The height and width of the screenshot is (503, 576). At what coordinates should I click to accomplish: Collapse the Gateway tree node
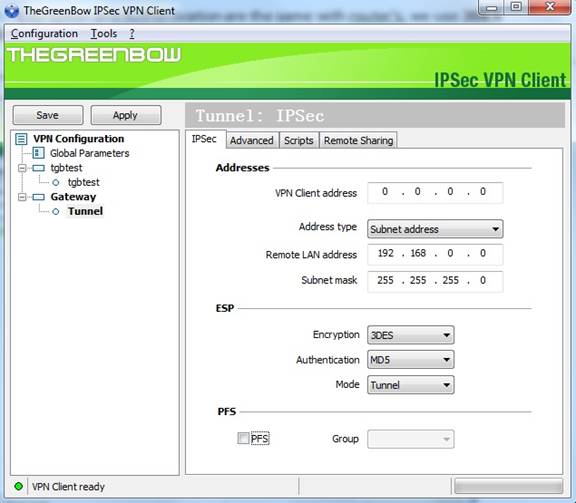pyautogui.click(x=22, y=197)
